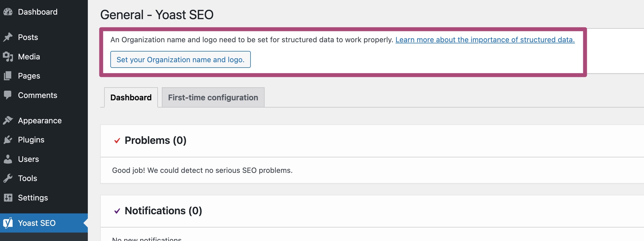The height and width of the screenshot is (241, 644).
Task: Click the Users person icon
Action: coord(8,159)
